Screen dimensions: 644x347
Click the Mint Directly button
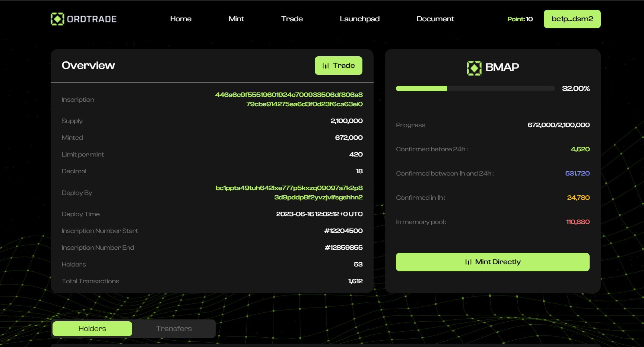tap(492, 262)
